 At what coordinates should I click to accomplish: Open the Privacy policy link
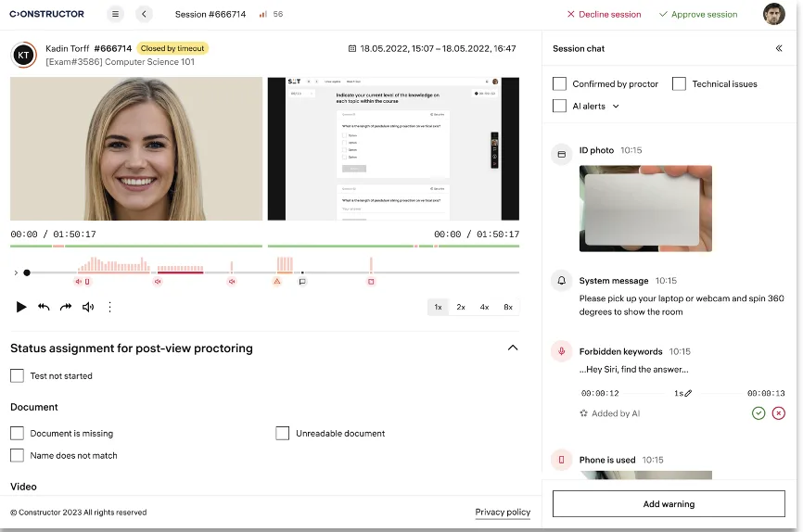[x=503, y=512]
